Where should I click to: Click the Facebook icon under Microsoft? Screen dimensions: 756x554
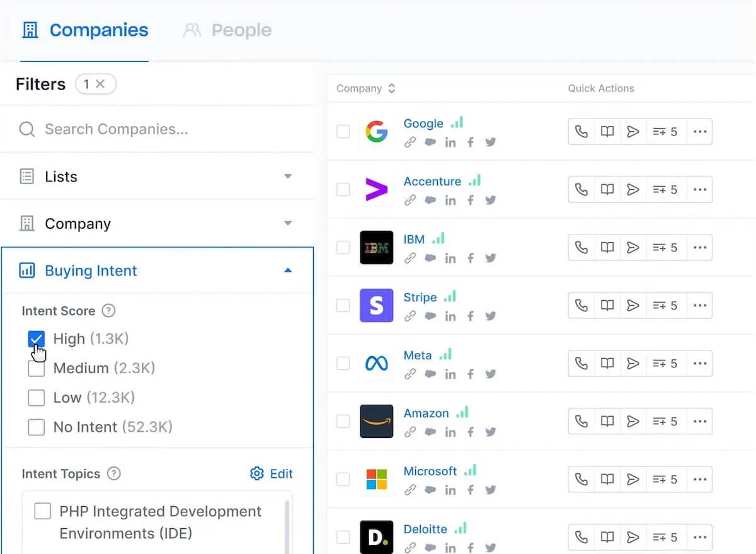click(x=471, y=490)
